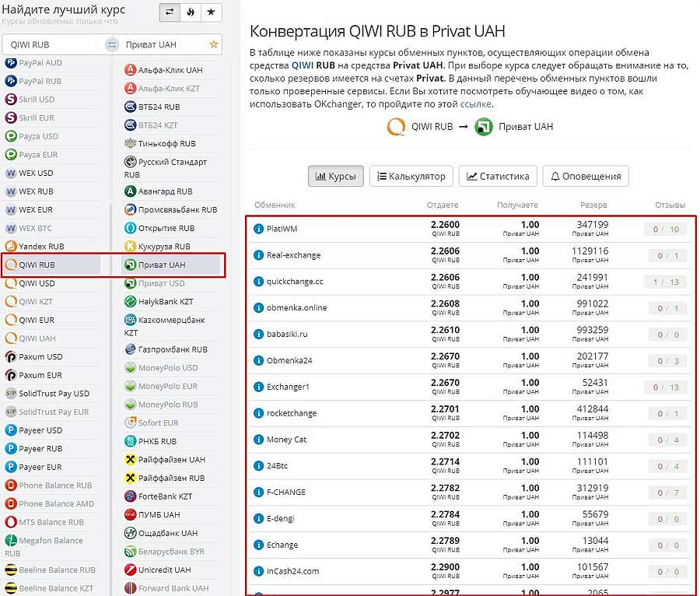Image resolution: width=700 pixels, height=596 pixels.
Task: Click the info icon for Real-exchange
Action: coord(258,255)
